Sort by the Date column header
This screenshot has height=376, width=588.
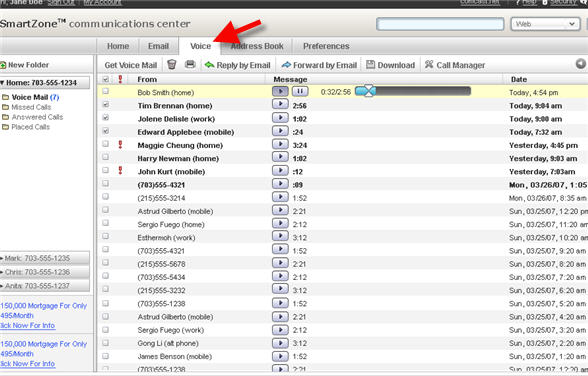point(519,79)
